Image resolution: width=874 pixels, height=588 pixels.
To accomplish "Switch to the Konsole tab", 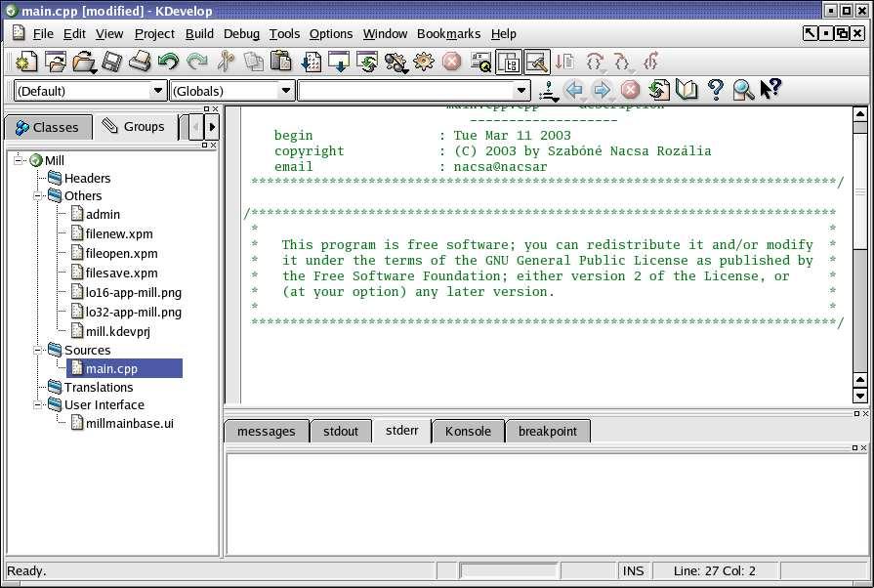I will click(x=468, y=432).
